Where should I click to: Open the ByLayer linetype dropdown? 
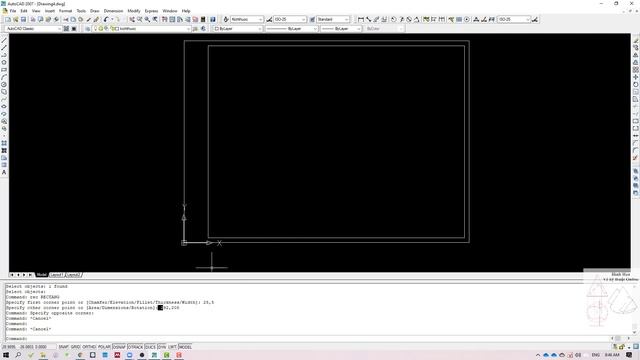coord(291,29)
